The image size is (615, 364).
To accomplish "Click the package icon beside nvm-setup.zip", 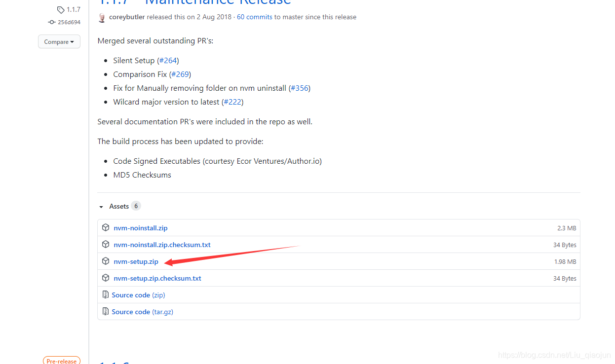I will click(x=106, y=261).
